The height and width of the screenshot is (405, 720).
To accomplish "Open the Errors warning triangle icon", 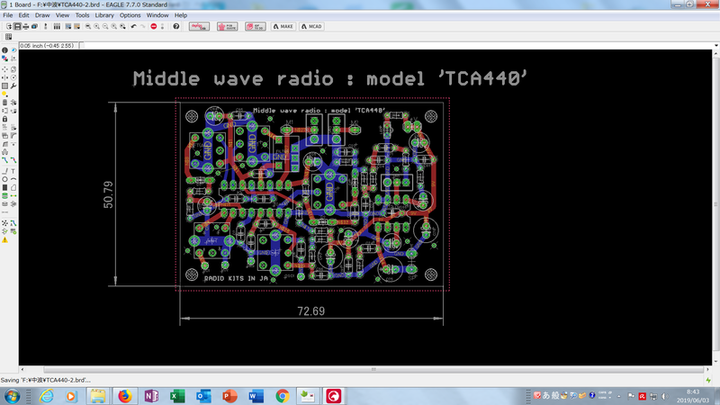I will pos(5,241).
